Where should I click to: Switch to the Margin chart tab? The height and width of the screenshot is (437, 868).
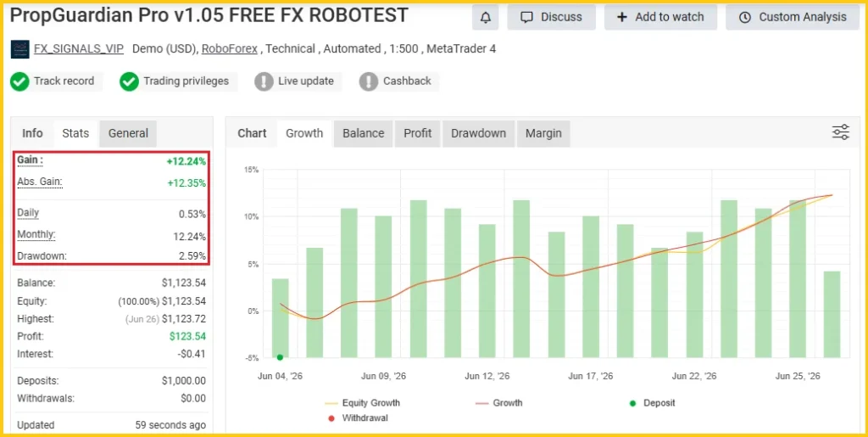[543, 133]
